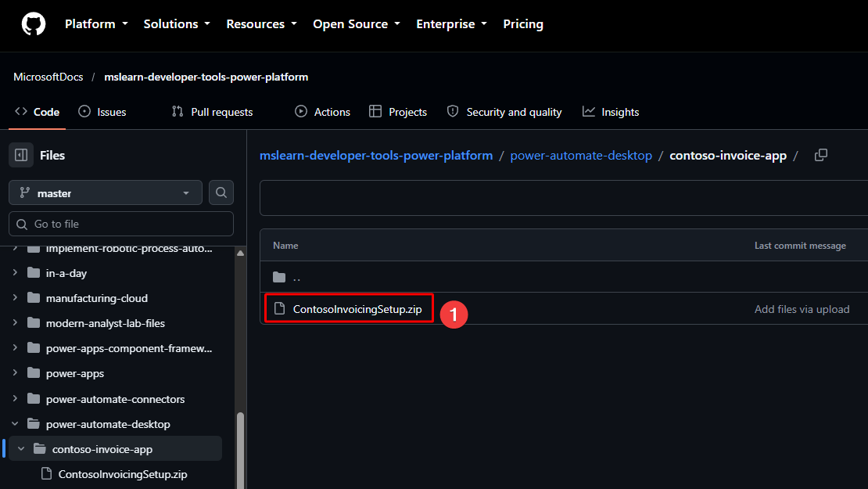Search this repository using the magnifier button
Viewport: 868px width, 489px height.
click(x=221, y=192)
